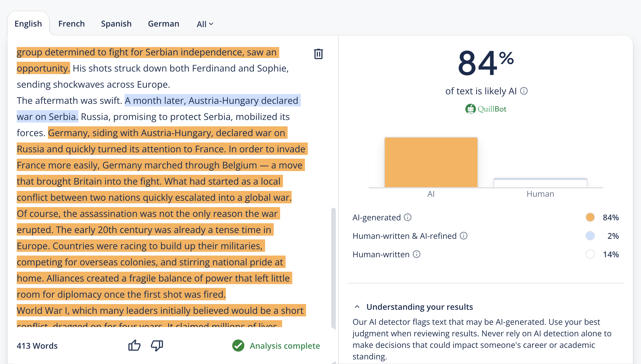This screenshot has width=641, height=364.
Task: Click the green Analysis complete checkmark
Action: [x=238, y=346]
